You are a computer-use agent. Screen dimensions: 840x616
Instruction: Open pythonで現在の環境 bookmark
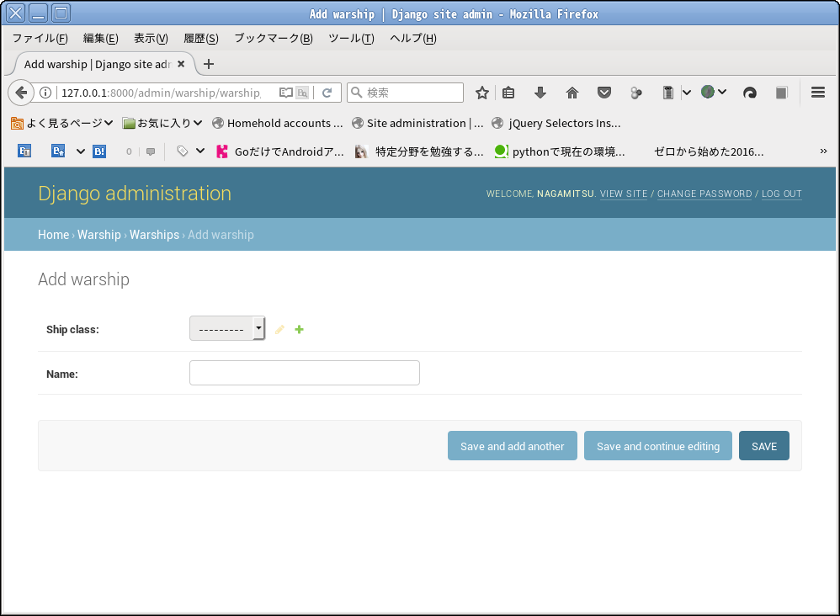click(x=560, y=151)
